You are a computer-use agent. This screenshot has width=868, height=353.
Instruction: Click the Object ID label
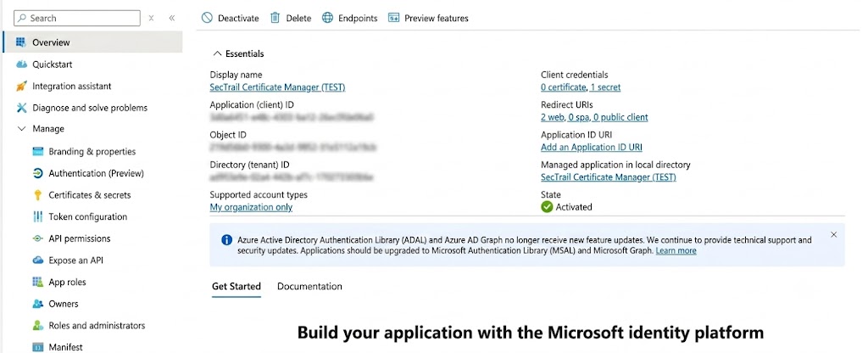coord(228,135)
